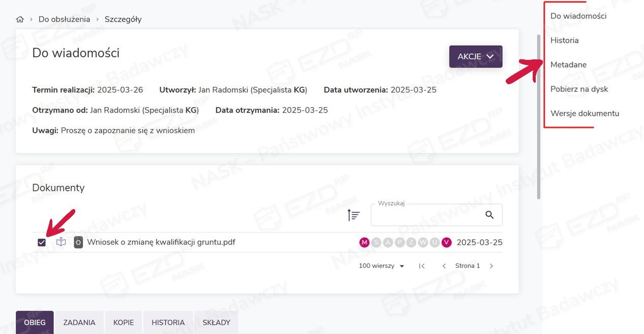644x334 pixels.
Task: Go to previous page of documents
Action: click(444, 266)
